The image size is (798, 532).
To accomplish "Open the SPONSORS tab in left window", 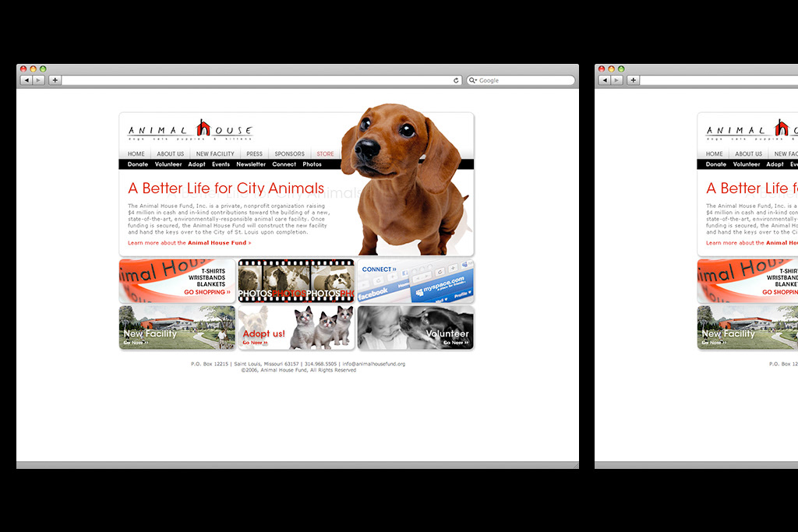I will pyautogui.click(x=290, y=153).
